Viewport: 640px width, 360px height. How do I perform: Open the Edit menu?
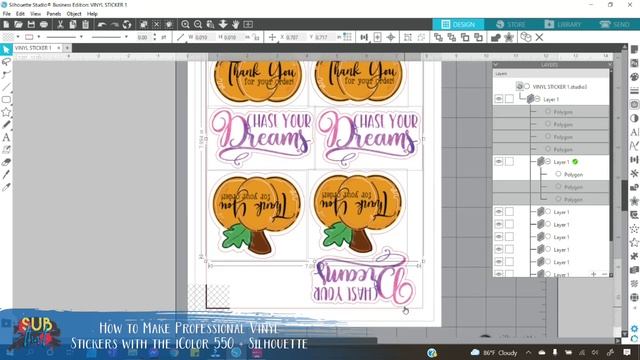[x=20, y=14]
